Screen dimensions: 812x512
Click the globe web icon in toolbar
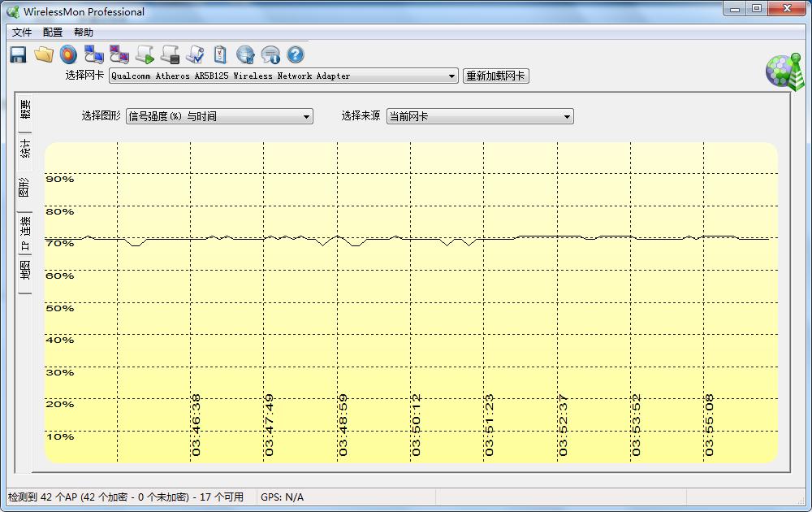pyautogui.click(x=245, y=54)
